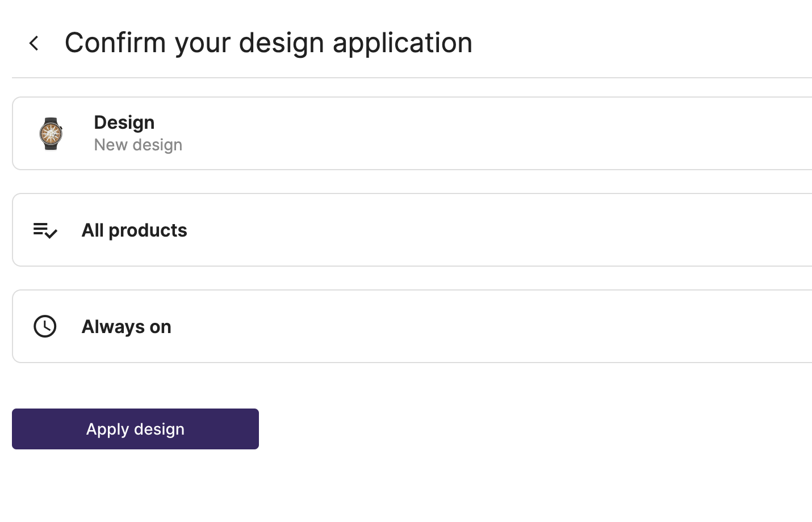The width and height of the screenshot is (812, 522).
Task: Select the bold Design label
Action: pyautogui.click(x=124, y=123)
